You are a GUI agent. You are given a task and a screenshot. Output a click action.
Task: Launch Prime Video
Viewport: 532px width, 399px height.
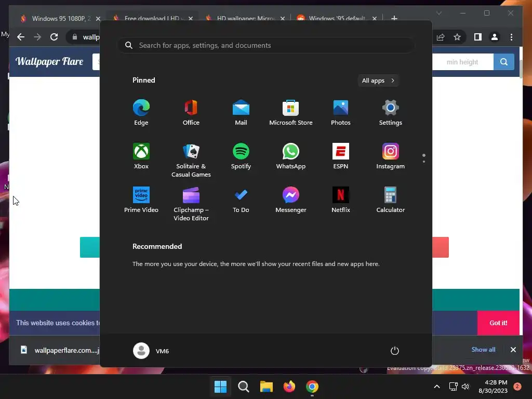(x=141, y=200)
